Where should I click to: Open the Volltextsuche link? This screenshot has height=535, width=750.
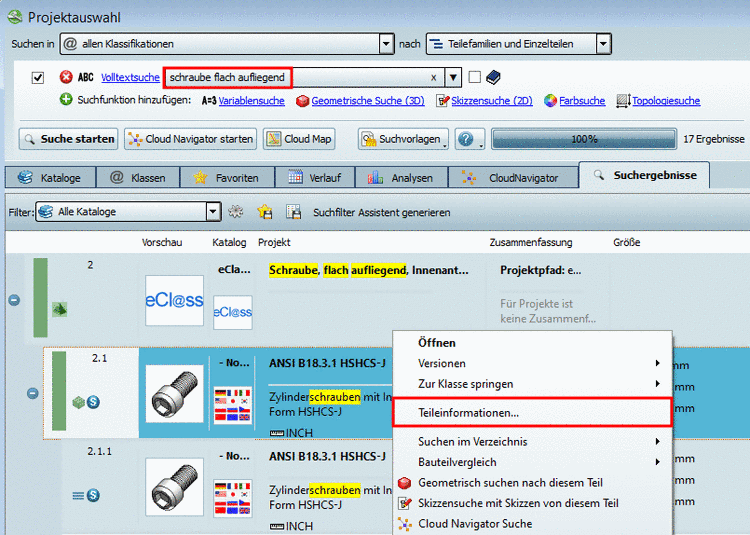click(130, 77)
